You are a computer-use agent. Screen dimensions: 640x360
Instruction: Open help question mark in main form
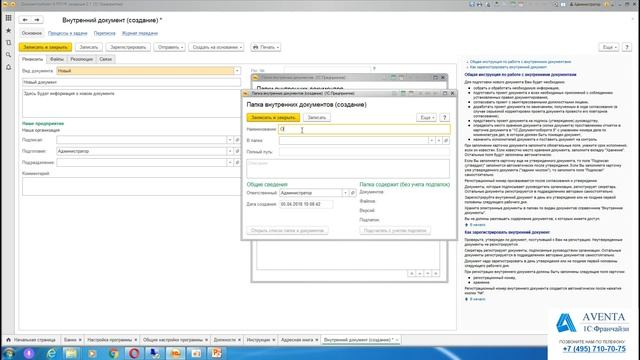click(x=627, y=47)
